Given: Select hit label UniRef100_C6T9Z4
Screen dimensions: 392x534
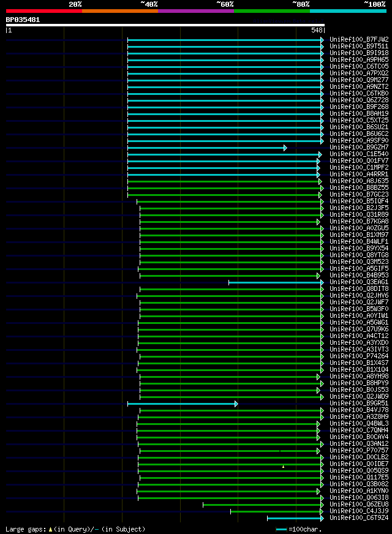Looking at the screenshot, I should tap(359, 518).
